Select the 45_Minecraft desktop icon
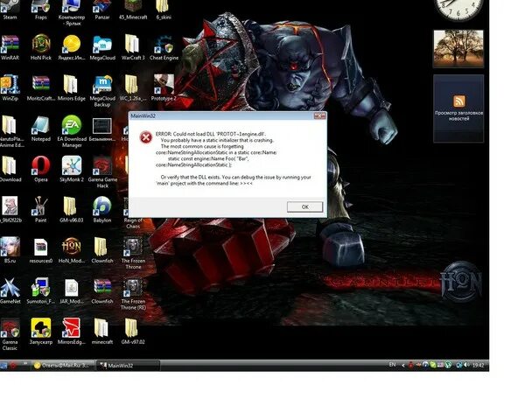 [133, 10]
